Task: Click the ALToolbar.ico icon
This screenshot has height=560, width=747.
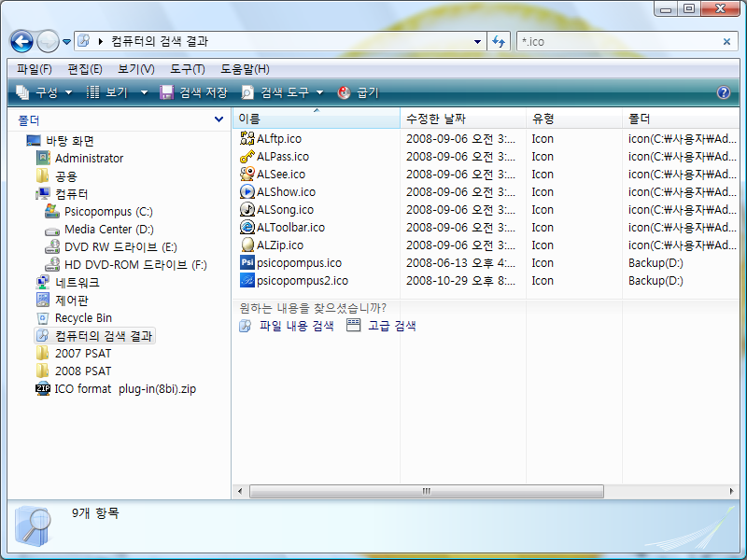Action: point(247,227)
